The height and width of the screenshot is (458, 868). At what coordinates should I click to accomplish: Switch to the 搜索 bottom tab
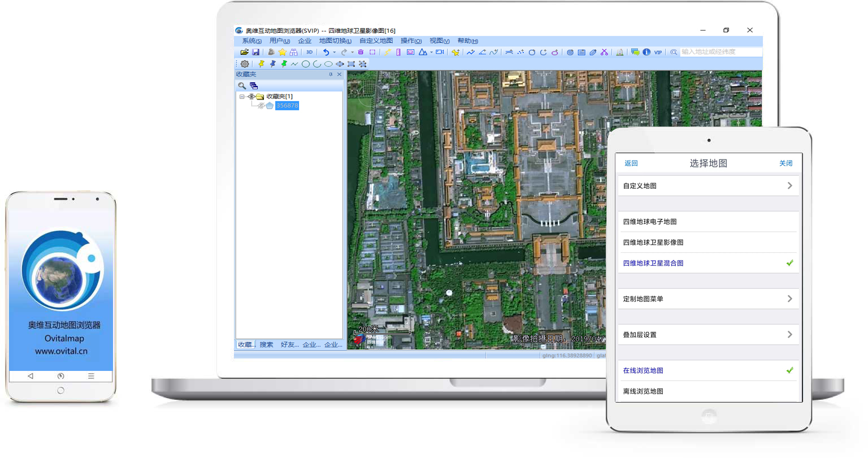[266, 344]
